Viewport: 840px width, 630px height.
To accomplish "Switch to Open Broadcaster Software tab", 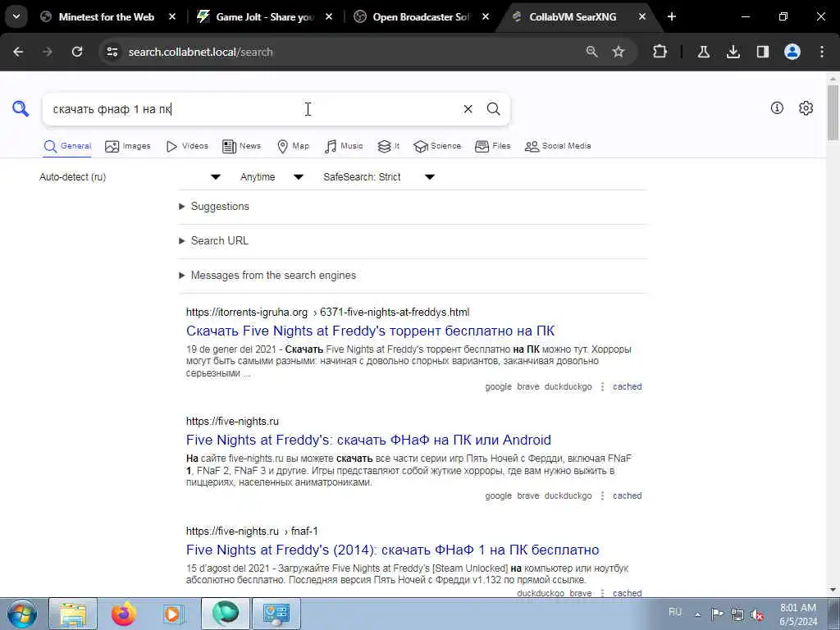I will coord(422,16).
